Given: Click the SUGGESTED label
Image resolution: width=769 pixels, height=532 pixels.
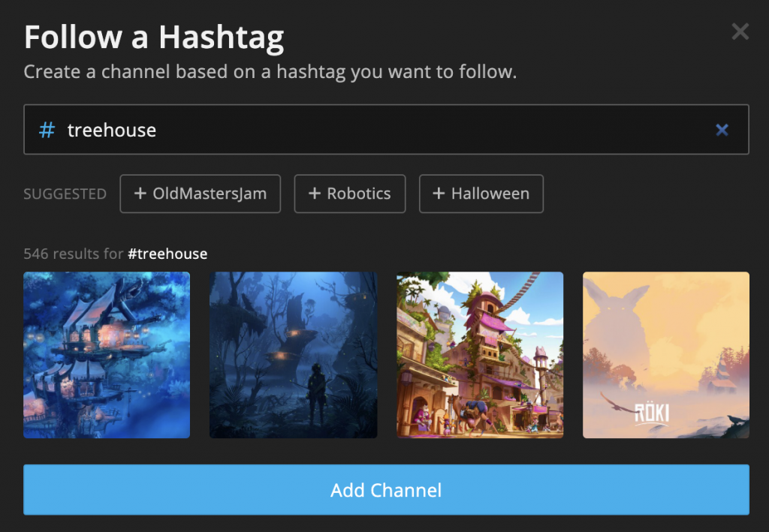Looking at the screenshot, I should [65, 194].
